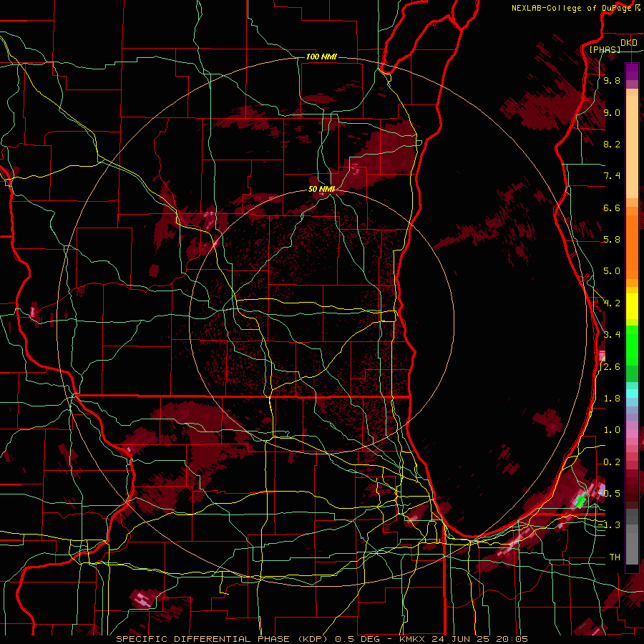Select the 50 NMI range ring label
The height and width of the screenshot is (644, 644).
pos(321,189)
